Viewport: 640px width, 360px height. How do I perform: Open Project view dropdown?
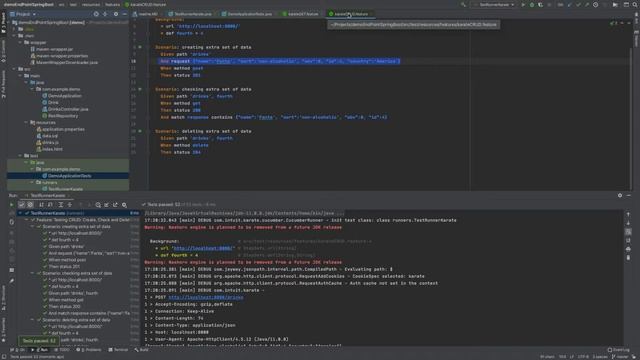(x=23, y=14)
